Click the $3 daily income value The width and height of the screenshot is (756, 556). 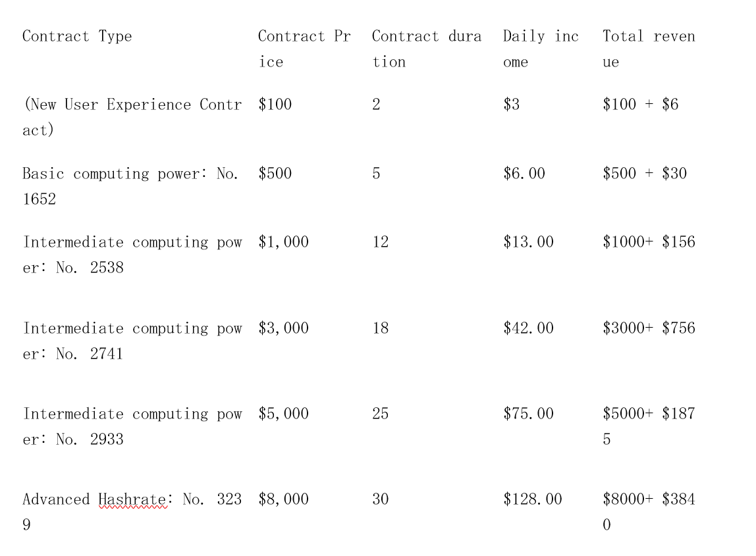511,105
